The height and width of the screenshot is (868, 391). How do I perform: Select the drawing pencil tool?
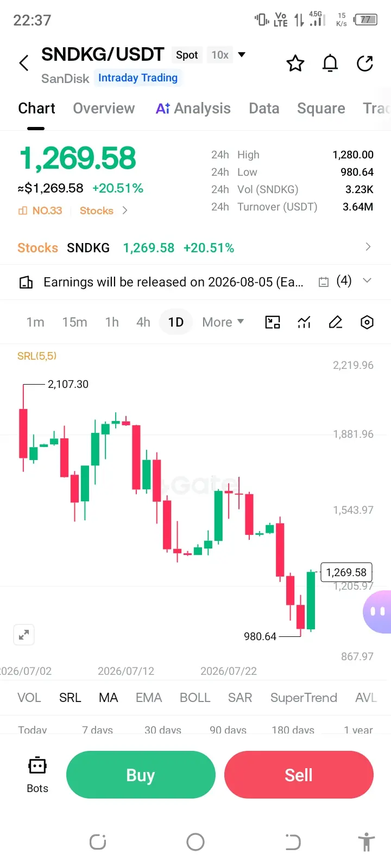(336, 322)
